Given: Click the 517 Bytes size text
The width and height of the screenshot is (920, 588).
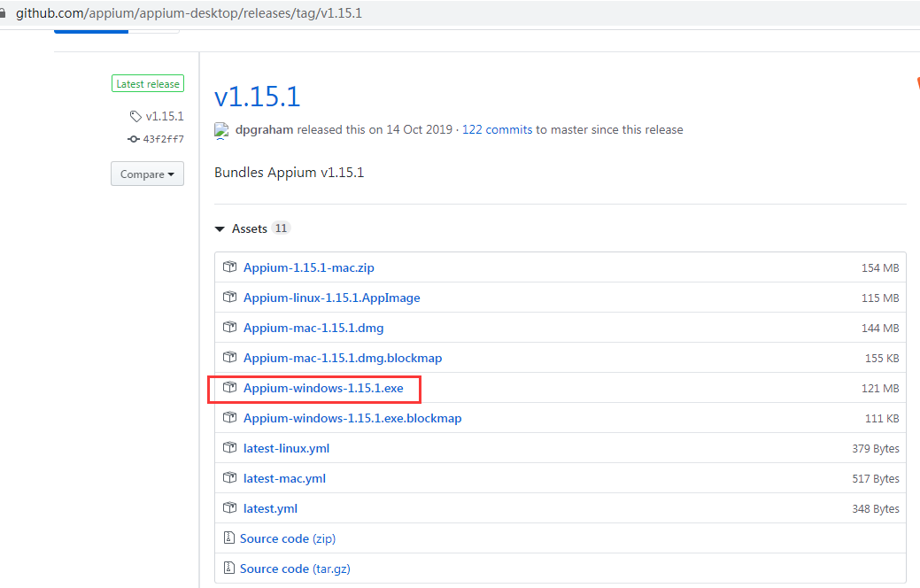Looking at the screenshot, I should (x=876, y=479).
